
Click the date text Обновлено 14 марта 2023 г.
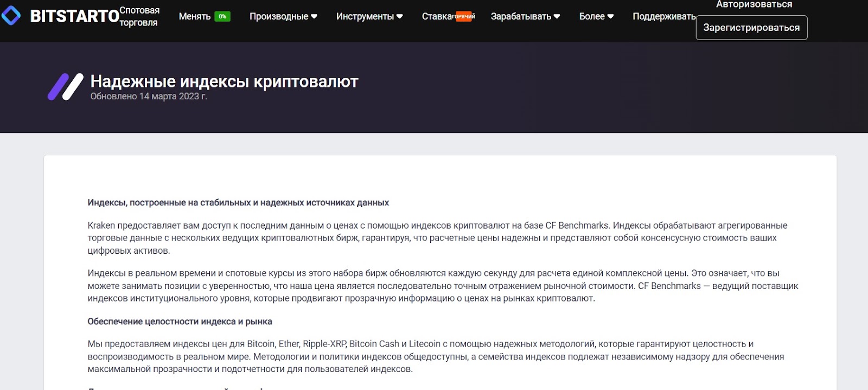coord(149,97)
